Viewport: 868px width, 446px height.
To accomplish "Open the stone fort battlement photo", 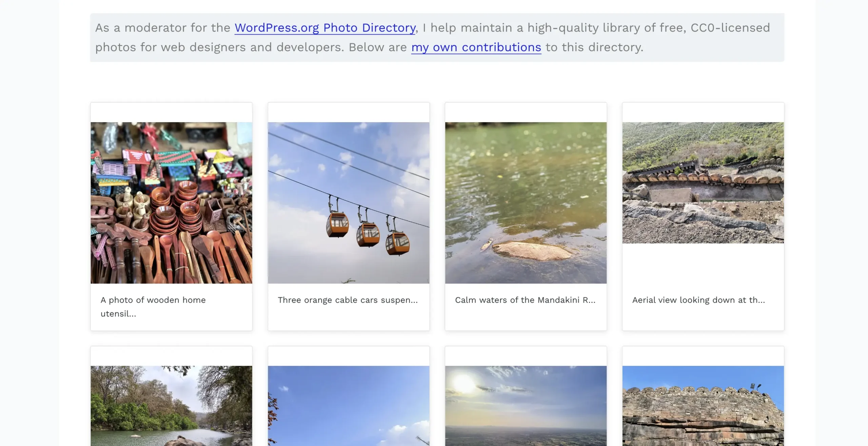I will (703, 406).
